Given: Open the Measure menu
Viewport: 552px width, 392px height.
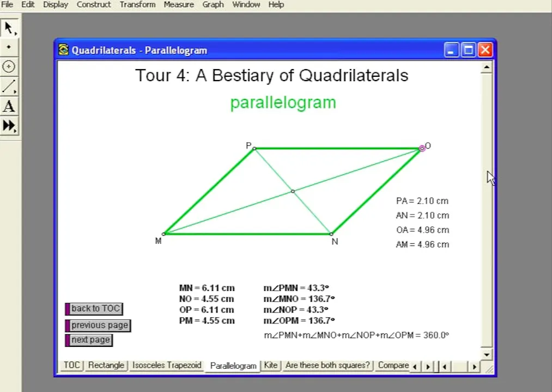Looking at the screenshot, I should pos(179,4).
